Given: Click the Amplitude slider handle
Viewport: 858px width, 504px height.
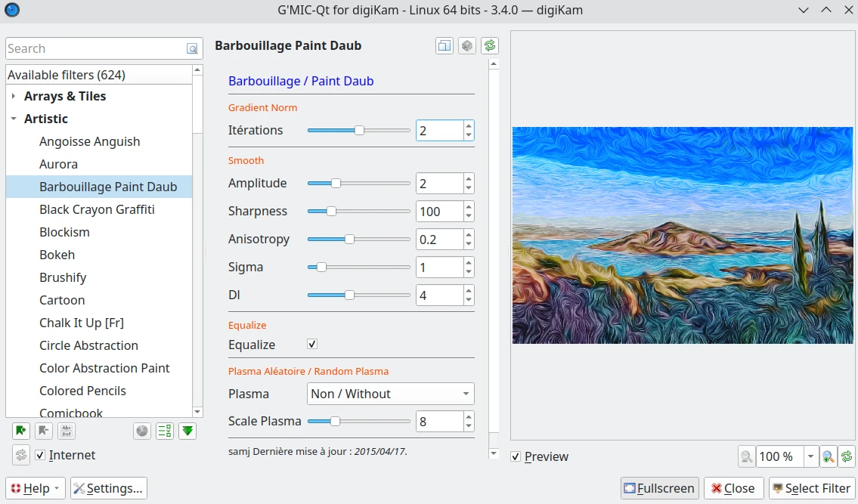Looking at the screenshot, I should coord(336,183).
